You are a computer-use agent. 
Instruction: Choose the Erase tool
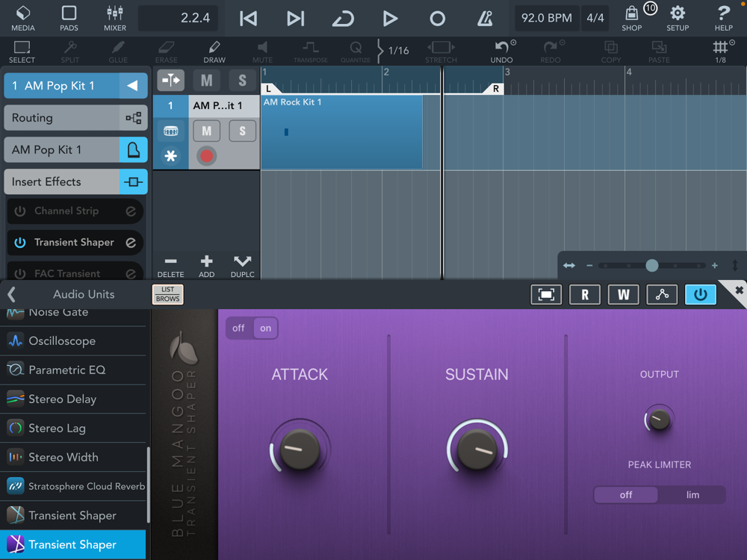tap(167, 52)
